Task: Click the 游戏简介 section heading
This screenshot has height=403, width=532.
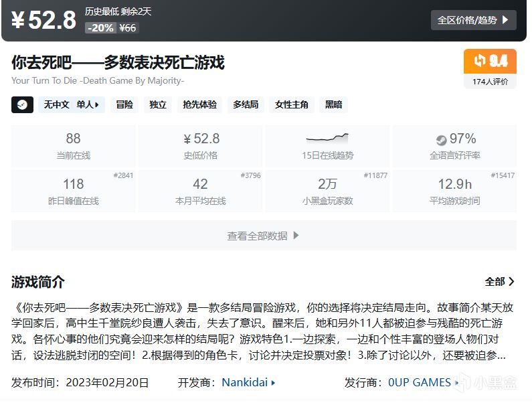Action: (x=37, y=282)
